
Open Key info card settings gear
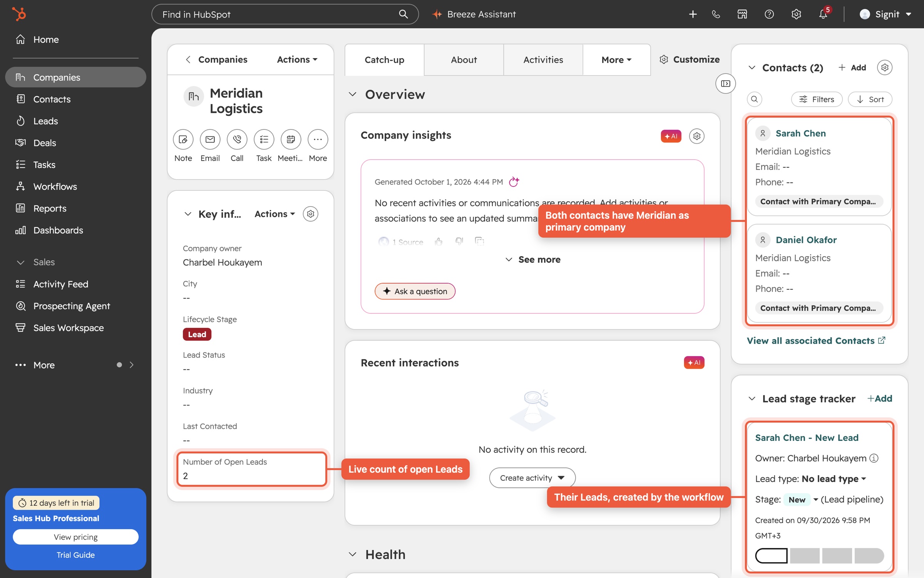coord(310,214)
